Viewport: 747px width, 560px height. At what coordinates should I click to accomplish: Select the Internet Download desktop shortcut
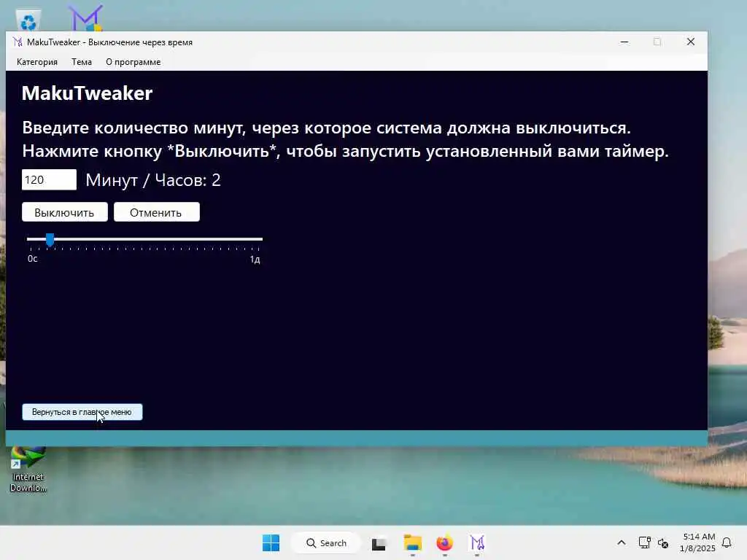(28, 470)
